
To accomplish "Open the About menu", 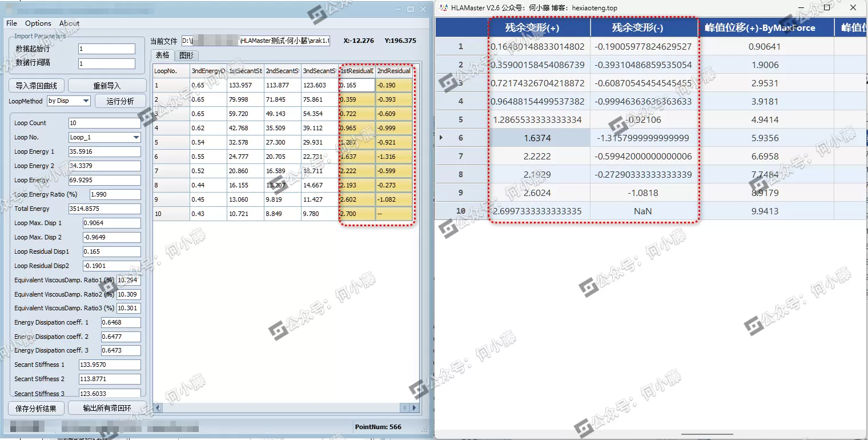I will pos(70,23).
